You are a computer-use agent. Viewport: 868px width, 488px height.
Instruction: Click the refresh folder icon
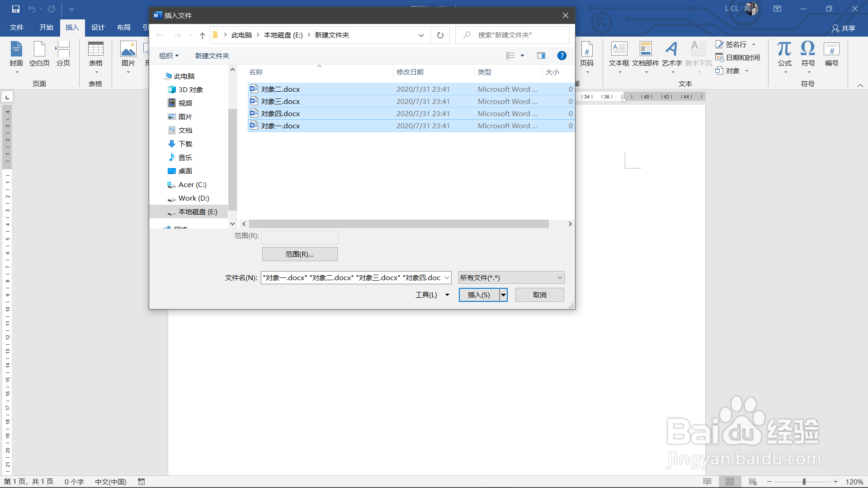coord(440,35)
